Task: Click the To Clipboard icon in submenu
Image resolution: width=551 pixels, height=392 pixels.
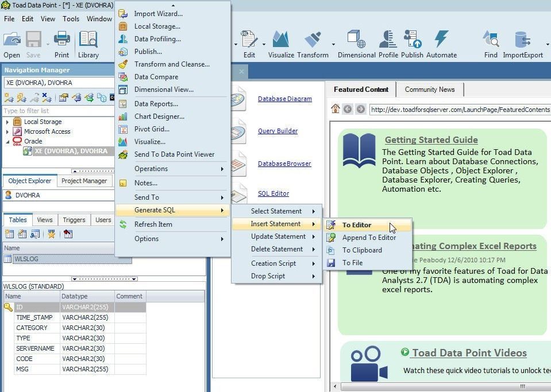Action: 331,250
